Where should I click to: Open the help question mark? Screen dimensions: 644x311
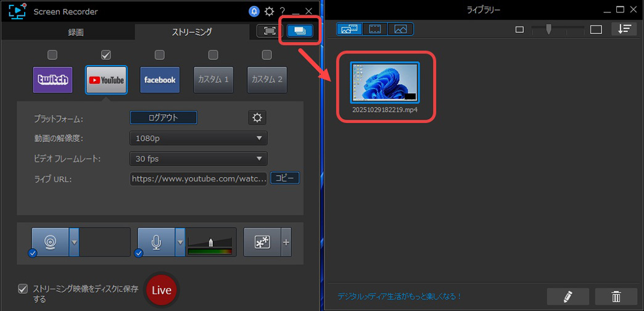(283, 11)
